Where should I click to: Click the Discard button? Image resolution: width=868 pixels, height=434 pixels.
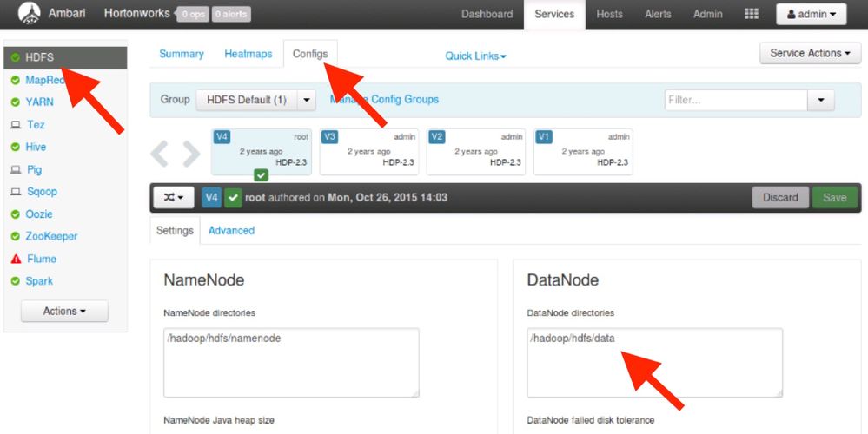[780, 197]
